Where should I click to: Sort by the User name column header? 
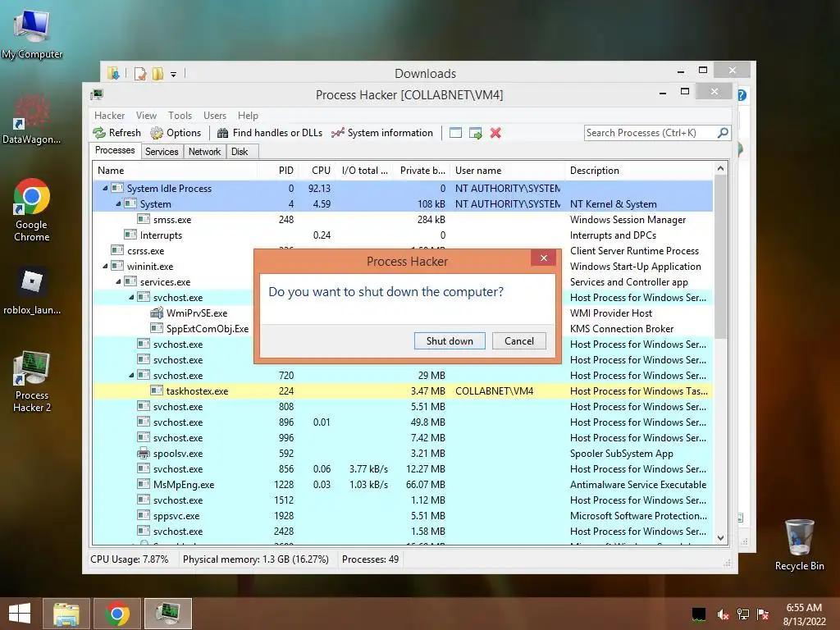tap(507, 171)
